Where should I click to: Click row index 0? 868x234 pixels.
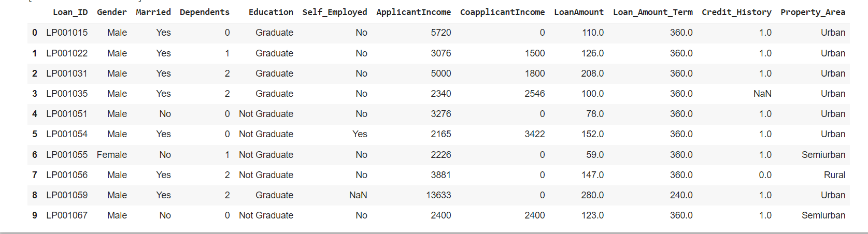[35, 33]
